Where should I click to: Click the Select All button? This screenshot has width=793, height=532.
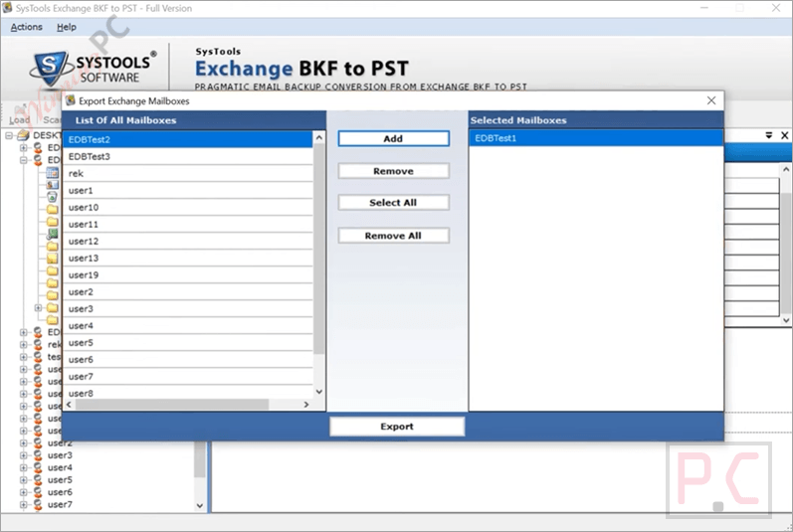393,203
